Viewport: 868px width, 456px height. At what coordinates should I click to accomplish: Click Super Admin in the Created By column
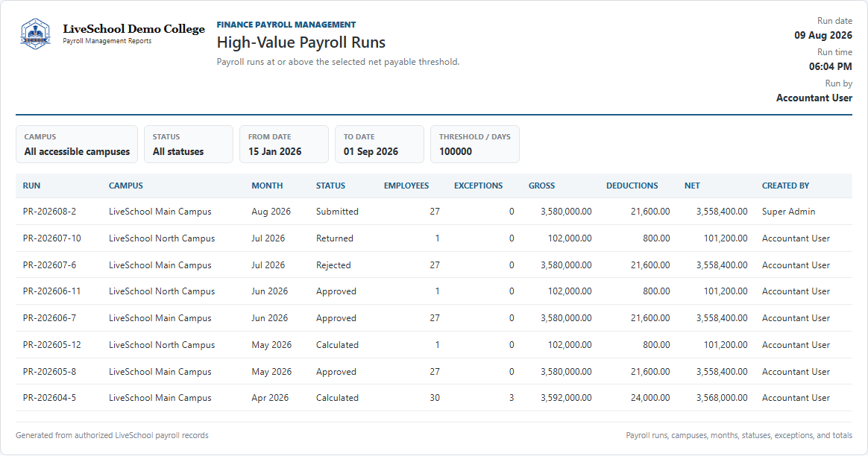[788, 212]
